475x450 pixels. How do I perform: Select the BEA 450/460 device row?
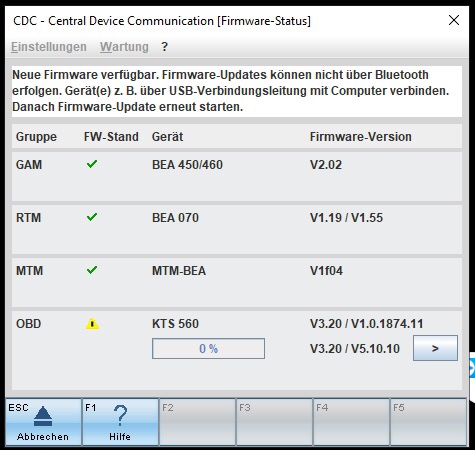237,176
